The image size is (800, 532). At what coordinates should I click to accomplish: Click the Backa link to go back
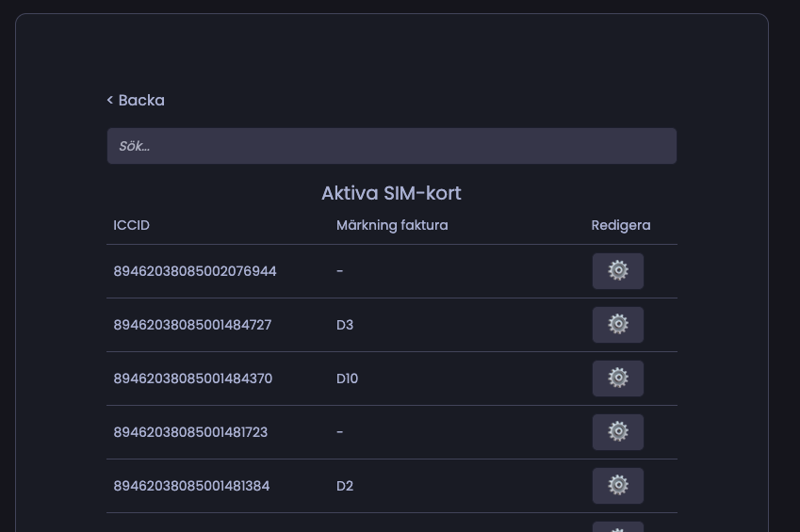tap(136, 100)
